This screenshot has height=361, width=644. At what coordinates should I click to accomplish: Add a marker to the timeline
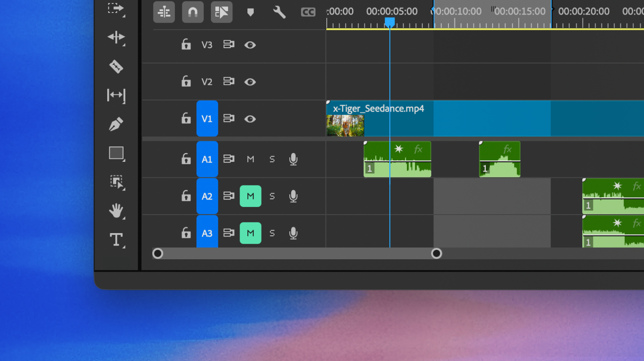pyautogui.click(x=250, y=12)
